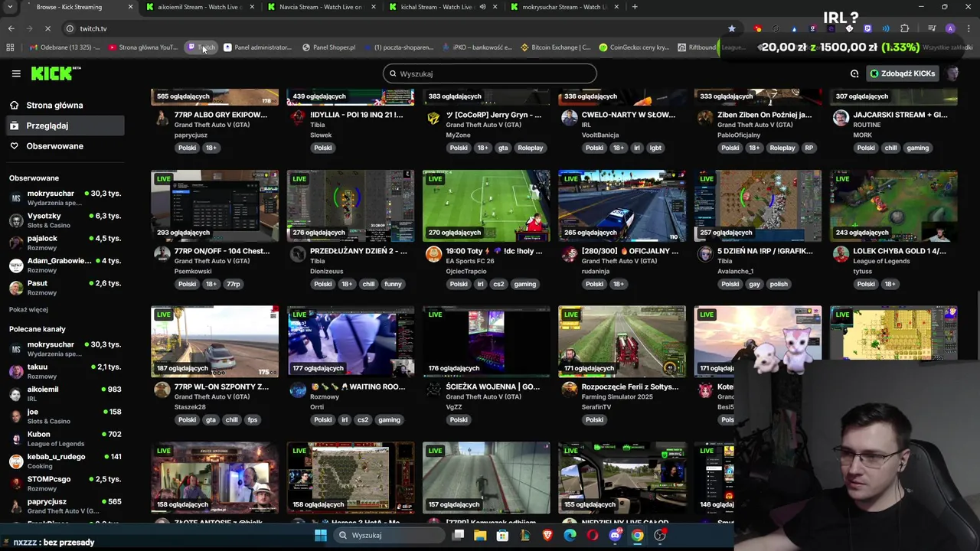Viewport: 980px width, 551px height.
Task: Open Windows Start menu
Action: click(321, 535)
